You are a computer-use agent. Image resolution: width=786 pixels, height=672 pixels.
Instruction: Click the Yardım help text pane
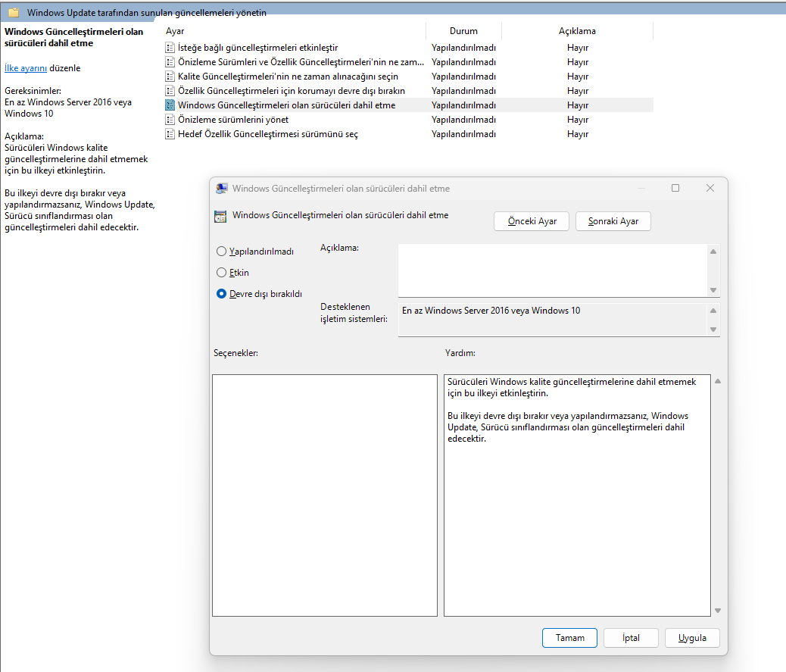click(x=577, y=495)
